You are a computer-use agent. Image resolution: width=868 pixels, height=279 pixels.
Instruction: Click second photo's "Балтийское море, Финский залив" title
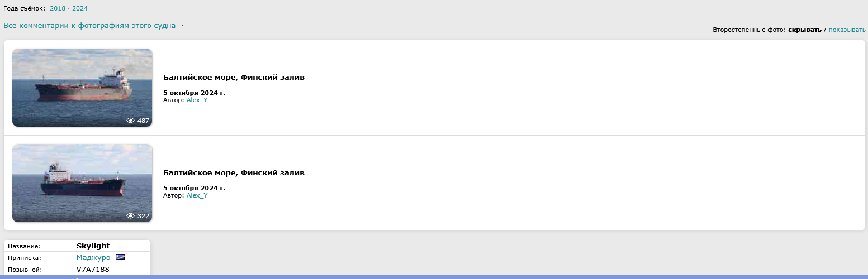234,173
